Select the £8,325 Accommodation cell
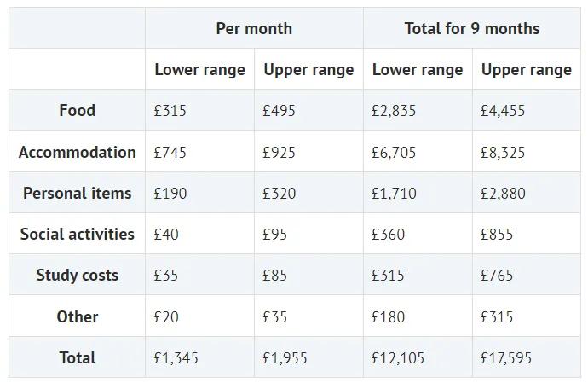588x383 pixels. coord(503,153)
